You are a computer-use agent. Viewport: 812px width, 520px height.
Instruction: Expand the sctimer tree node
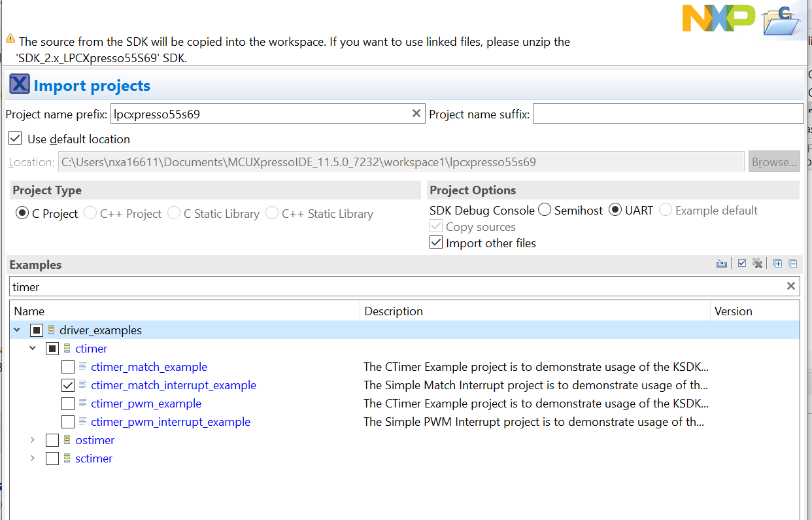coord(33,459)
